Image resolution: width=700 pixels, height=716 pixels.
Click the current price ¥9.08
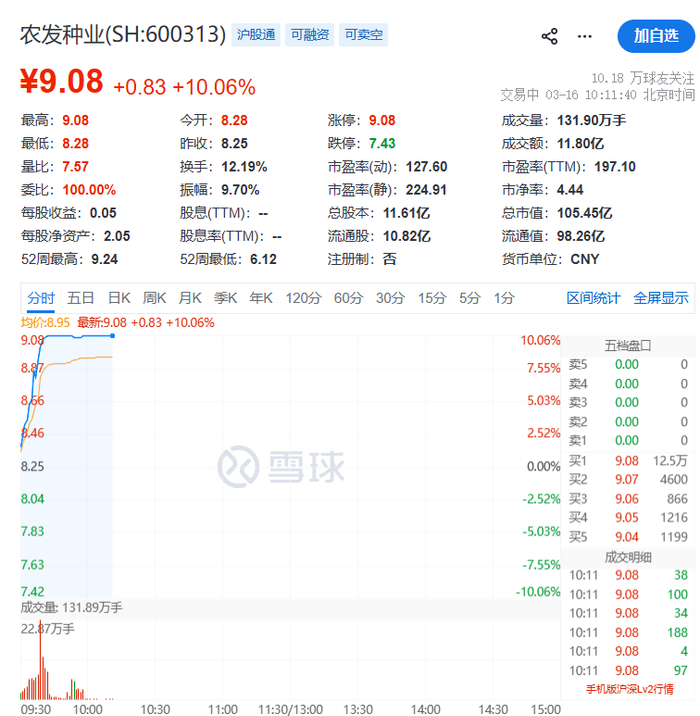(x=62, y=81)
